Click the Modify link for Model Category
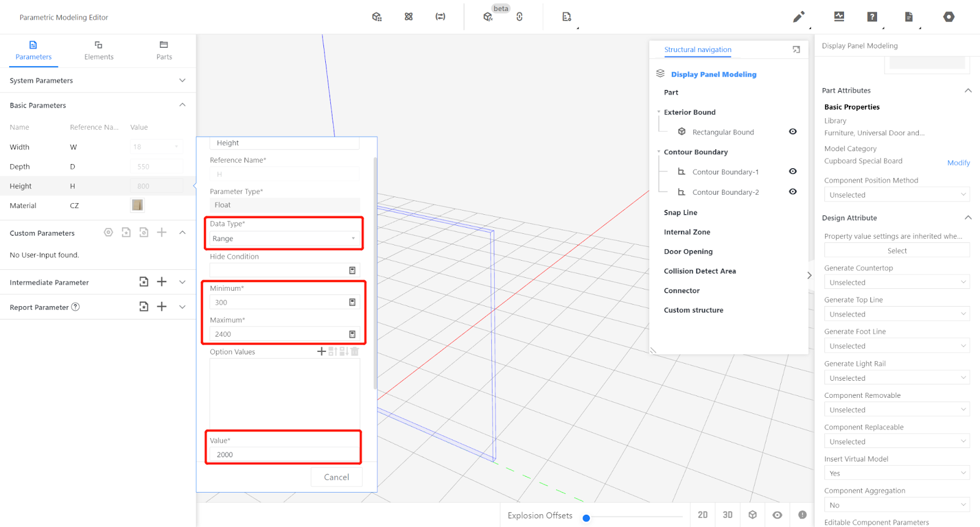This screenshot has width=980, height=527. 958,163
